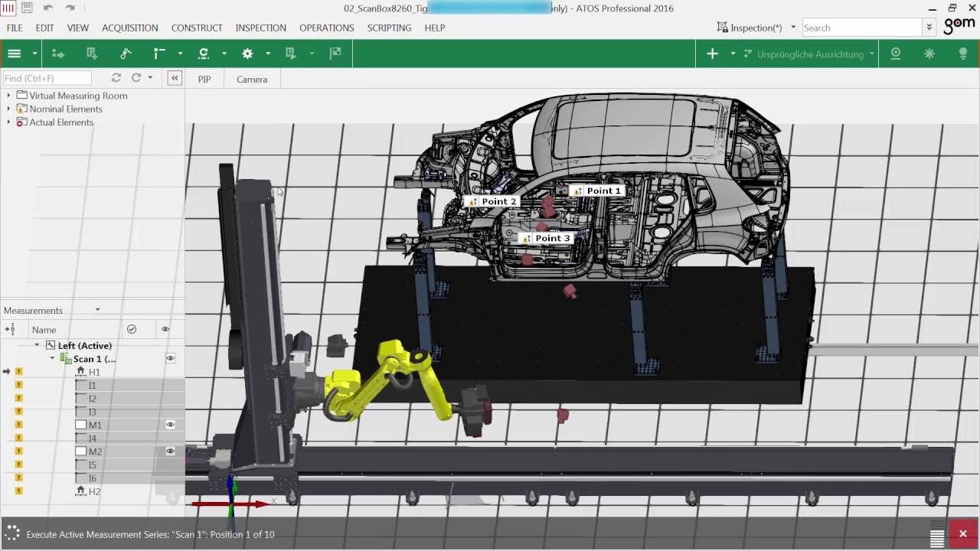980x551 pixels.
Task: Switch to the PIP tab
Action: pos(204,80)
